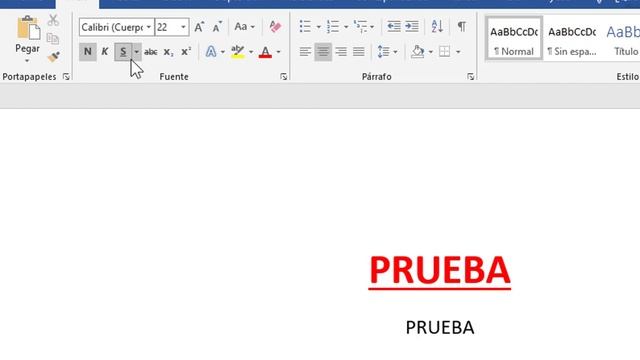Show paragraph marks with the pilcrow icon
The image size is (640, 360).
pyautogui.click(x=462, y=27)
